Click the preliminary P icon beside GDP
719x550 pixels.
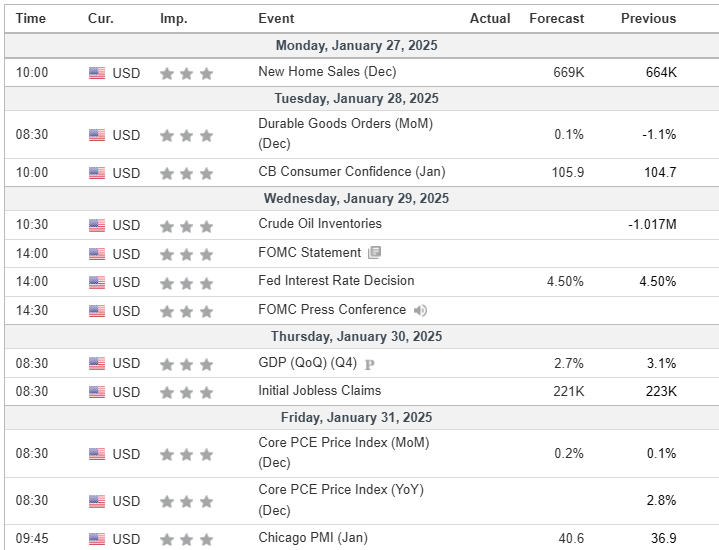pyautogui.click(x=369, y=364)
